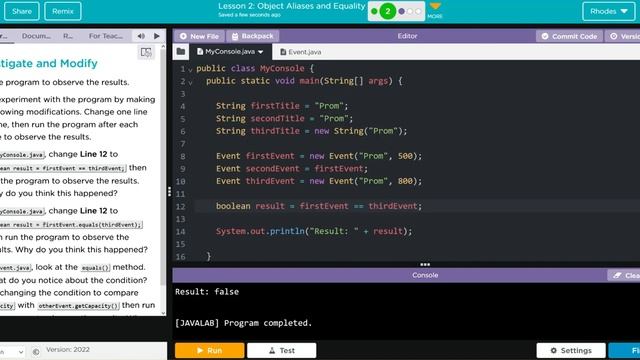Click the Share button
The height and width of the screenshot is (360, 640).
22,11
